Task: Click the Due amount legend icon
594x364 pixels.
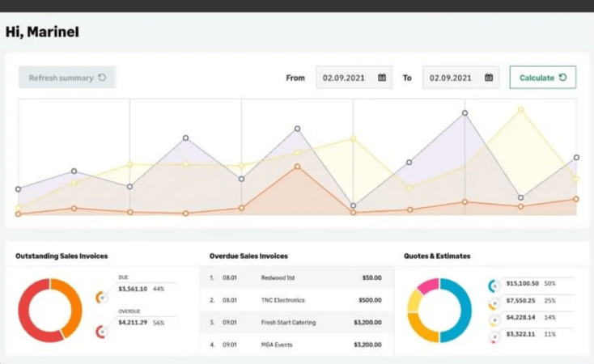Action: [x=100, y=297]
